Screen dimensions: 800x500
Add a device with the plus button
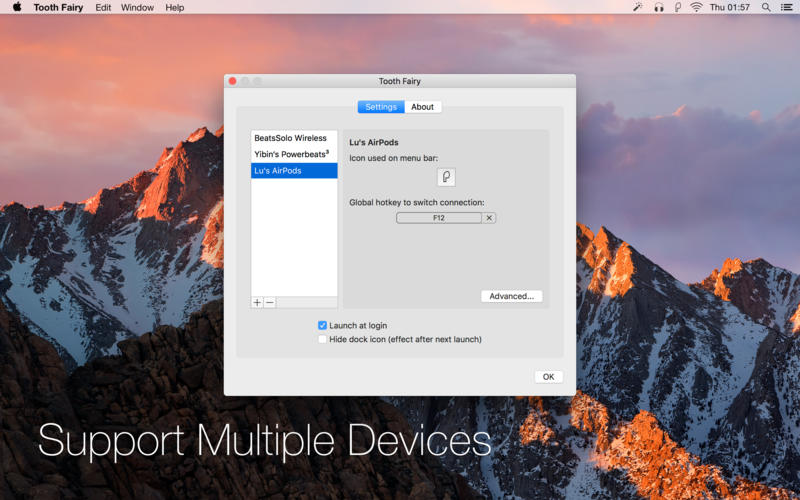pos(257,302)
